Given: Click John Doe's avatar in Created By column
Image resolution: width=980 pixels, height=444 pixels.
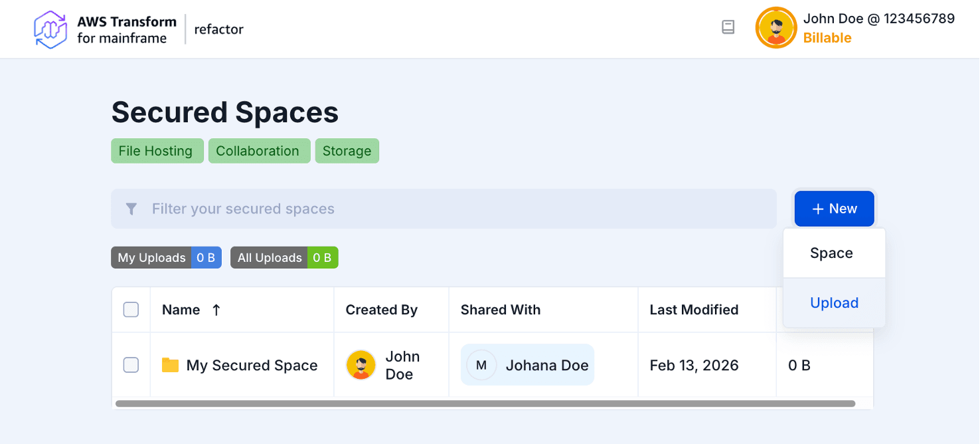Looking at the screenshot, I should click(361, 365).
